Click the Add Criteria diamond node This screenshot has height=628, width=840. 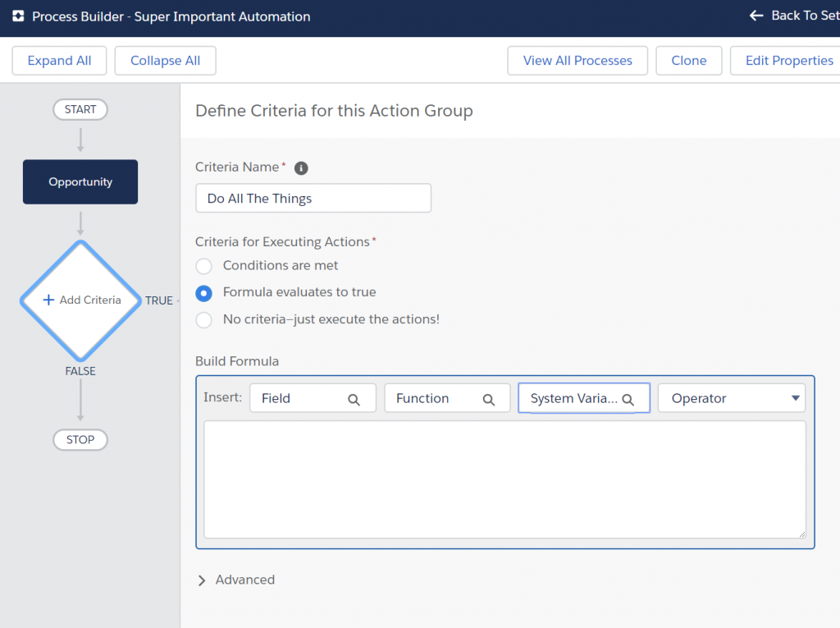point(80,300)
